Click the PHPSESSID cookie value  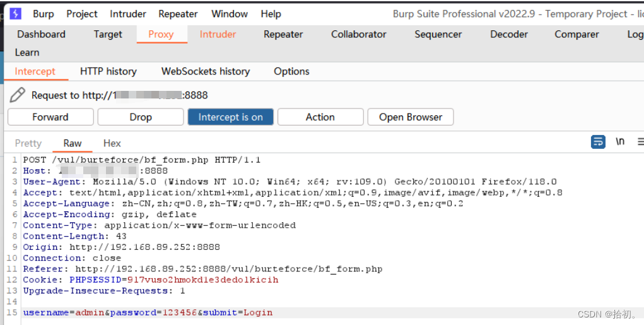coord(203,280)
